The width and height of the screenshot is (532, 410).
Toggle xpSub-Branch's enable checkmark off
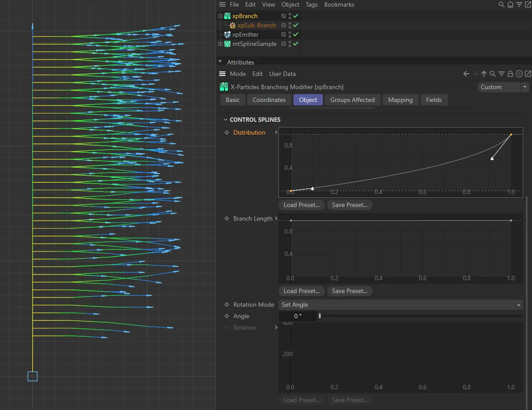(x=296, y=25)
